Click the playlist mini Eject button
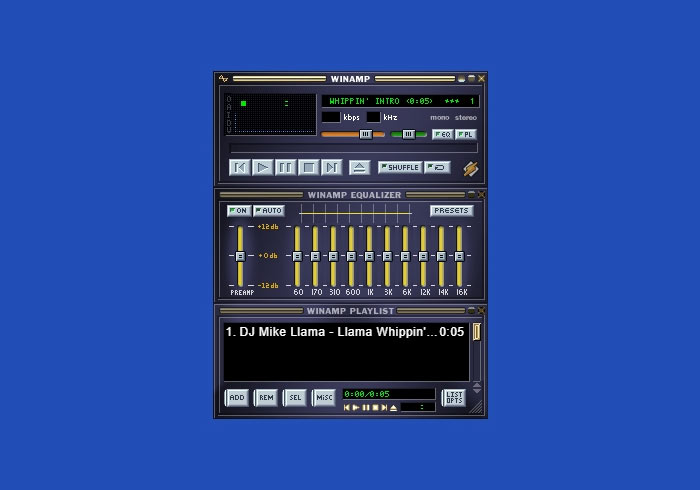This screenshot has height=490, width=700. pyautogui.click(x=393, y=407)
